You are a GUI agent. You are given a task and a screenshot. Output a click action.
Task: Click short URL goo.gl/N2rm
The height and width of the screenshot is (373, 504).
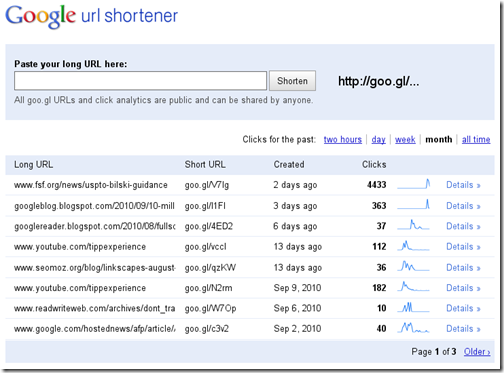click(208, 288)
